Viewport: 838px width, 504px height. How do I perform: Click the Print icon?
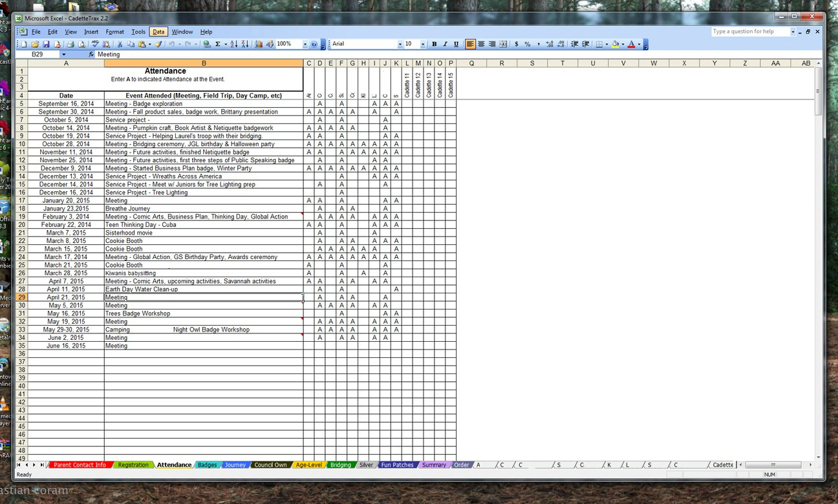pos(70,44)
